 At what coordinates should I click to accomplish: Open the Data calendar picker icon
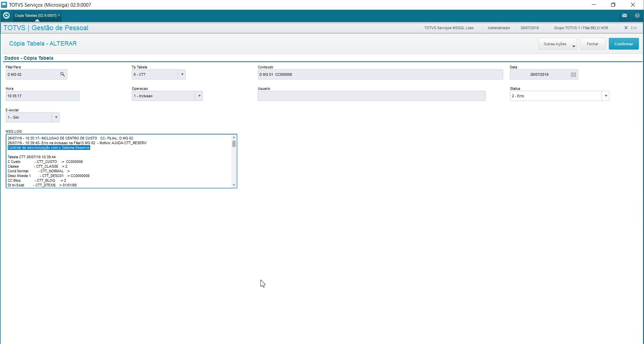[x=573, y=74]
